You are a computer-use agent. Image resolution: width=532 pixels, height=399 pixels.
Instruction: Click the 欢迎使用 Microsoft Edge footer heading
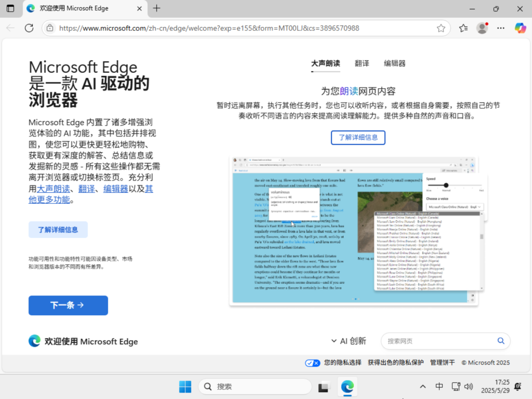[91, 341]
